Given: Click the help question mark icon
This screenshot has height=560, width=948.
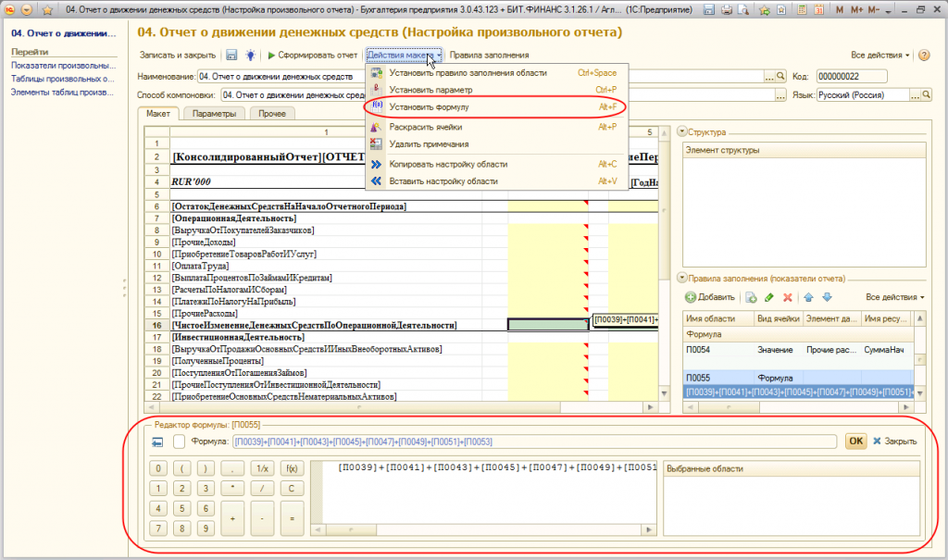Looking at the screenshot, I should 924,56.
